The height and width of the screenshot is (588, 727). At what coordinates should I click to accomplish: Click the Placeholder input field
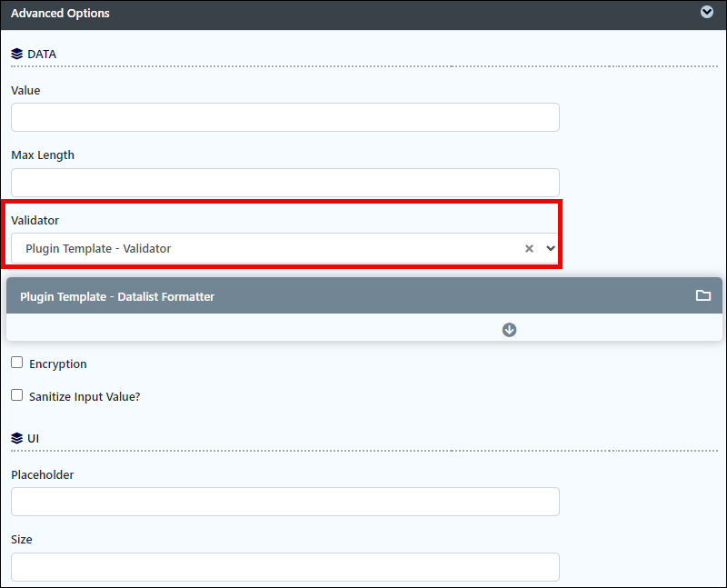coord(285,502)
